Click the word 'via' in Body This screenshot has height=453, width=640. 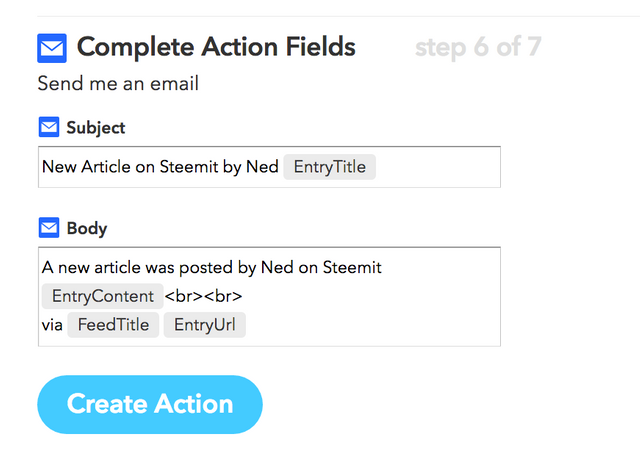tap(52, 325)
